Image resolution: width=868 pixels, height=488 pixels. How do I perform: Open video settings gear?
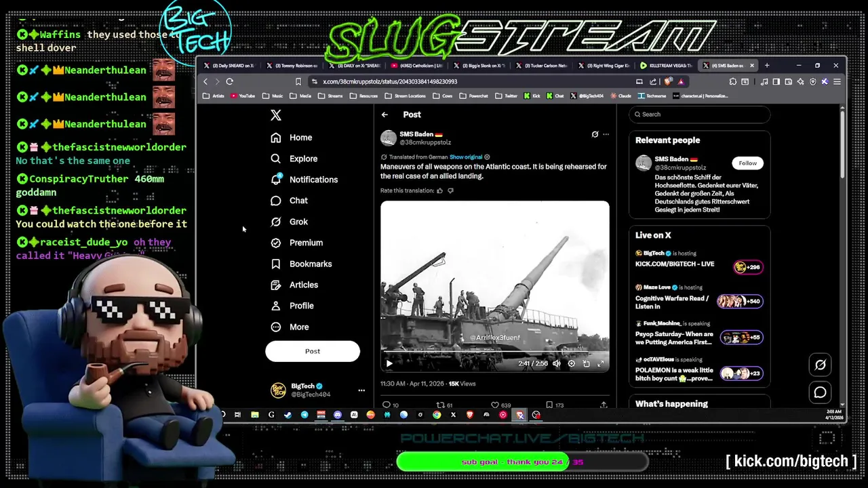tap(571, 363)
